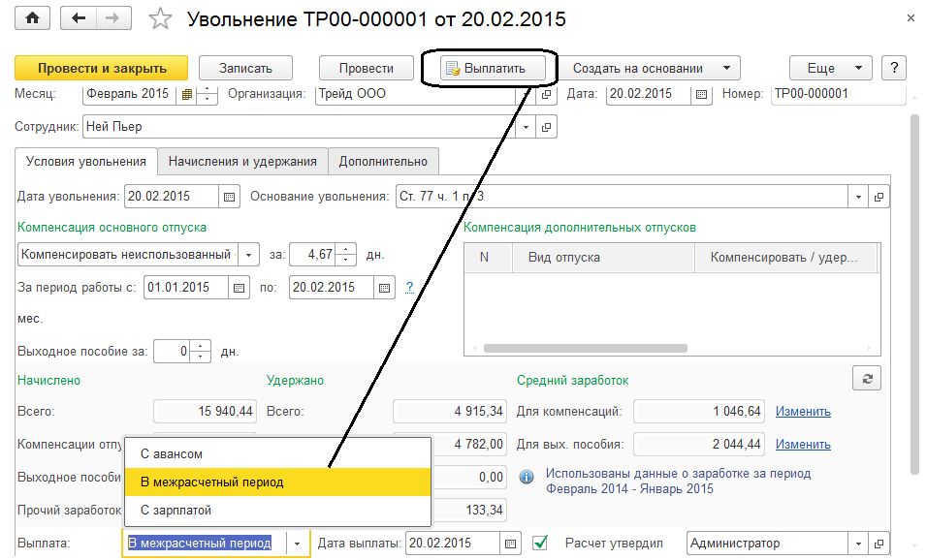Click Изменить link for Для компенсаций

[803, 412]
